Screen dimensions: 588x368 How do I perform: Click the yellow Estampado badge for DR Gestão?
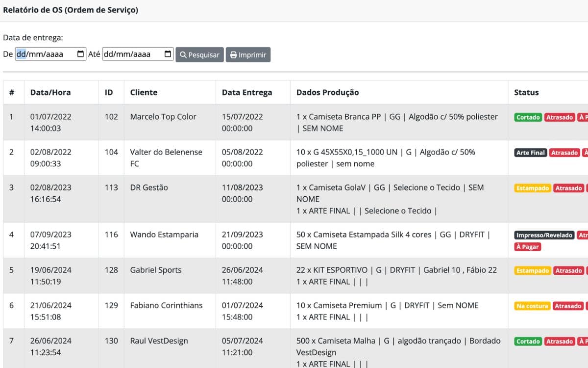point(532,188)
